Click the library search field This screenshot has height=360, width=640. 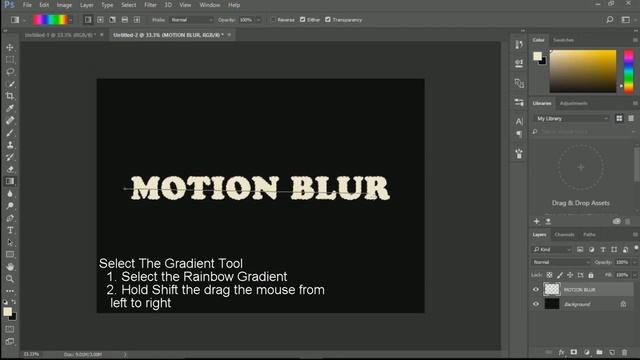584,132
